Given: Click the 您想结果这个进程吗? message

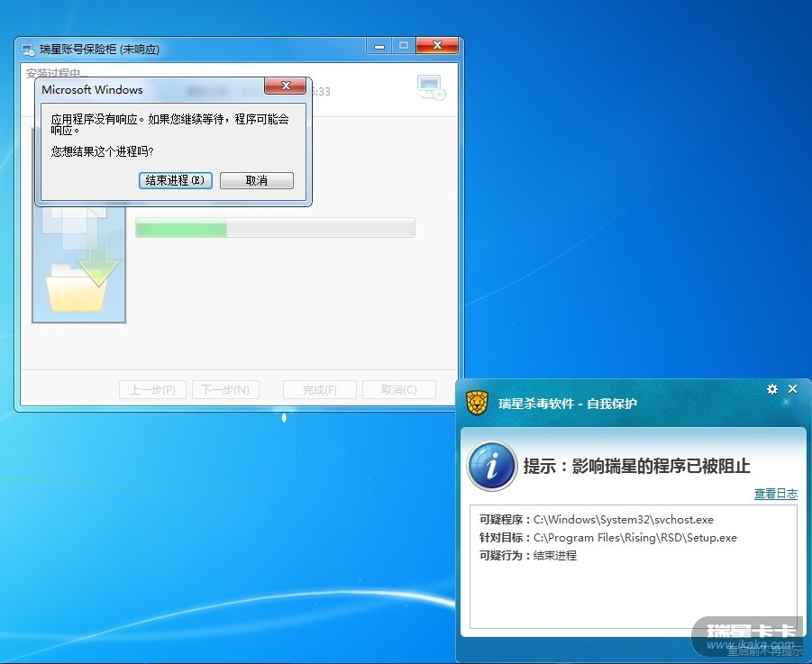Looking at the screenshot, I should (x=102, y=151).
